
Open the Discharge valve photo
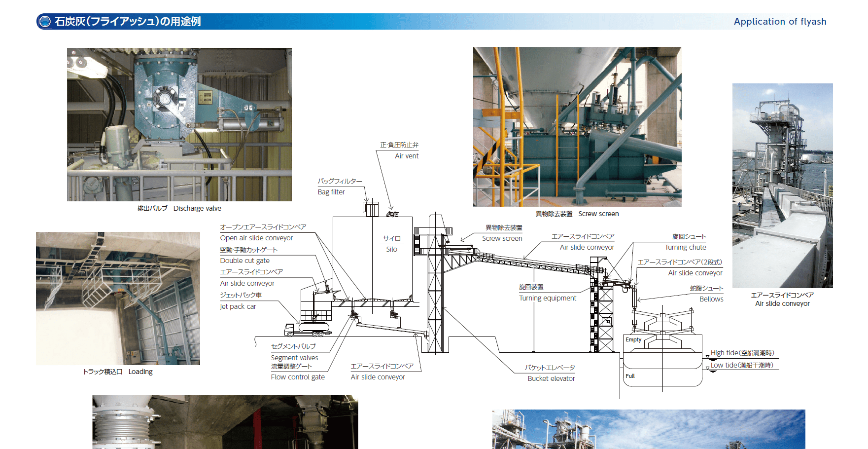coord(179,124)
